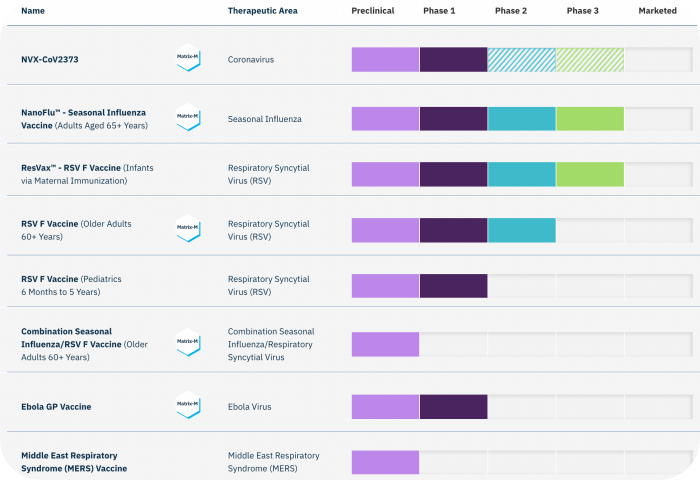The width and height of the screenshot is (700, 480).
Task: Click the Matrix-M icon beside Ebola GP Vaccine
Action: click(x=188, y=405)
